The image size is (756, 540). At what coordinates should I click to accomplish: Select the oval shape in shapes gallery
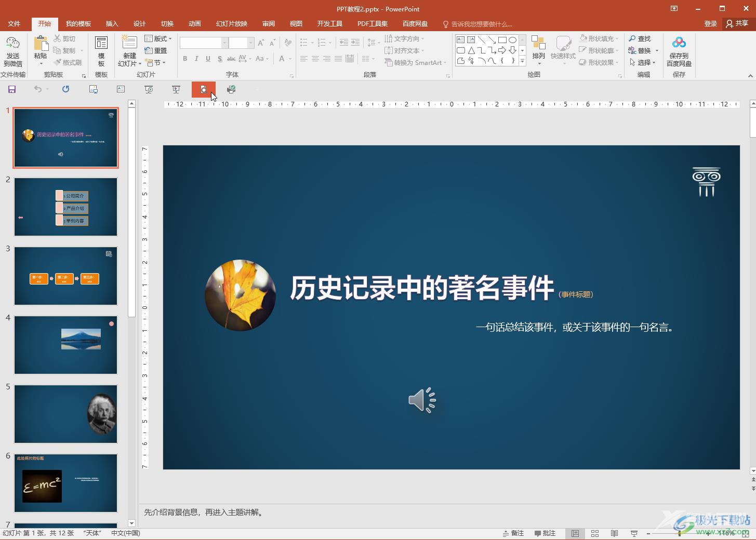tap(512, 39)
